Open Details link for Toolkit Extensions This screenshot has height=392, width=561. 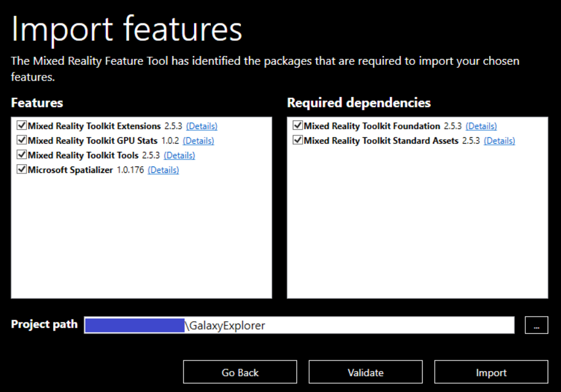tap(202, 126)
